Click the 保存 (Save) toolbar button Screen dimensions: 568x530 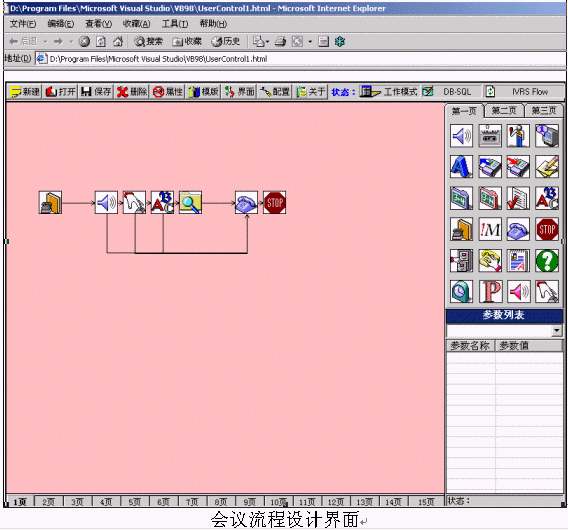[x=96, y=92]
